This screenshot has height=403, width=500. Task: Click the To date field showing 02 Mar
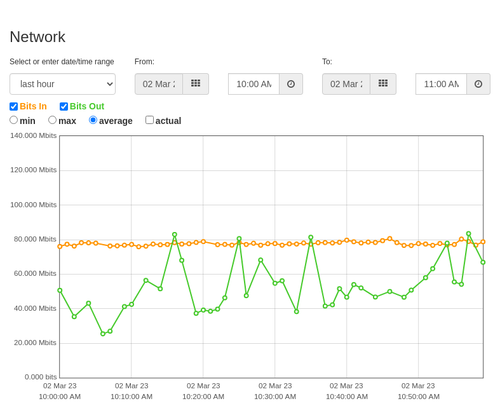tap(346, 84)
